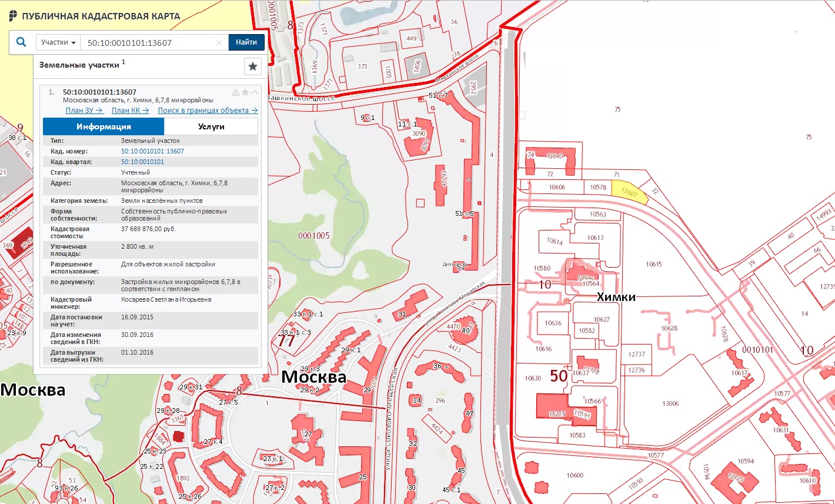Open the Участки search type dropdown

[58, 42]
